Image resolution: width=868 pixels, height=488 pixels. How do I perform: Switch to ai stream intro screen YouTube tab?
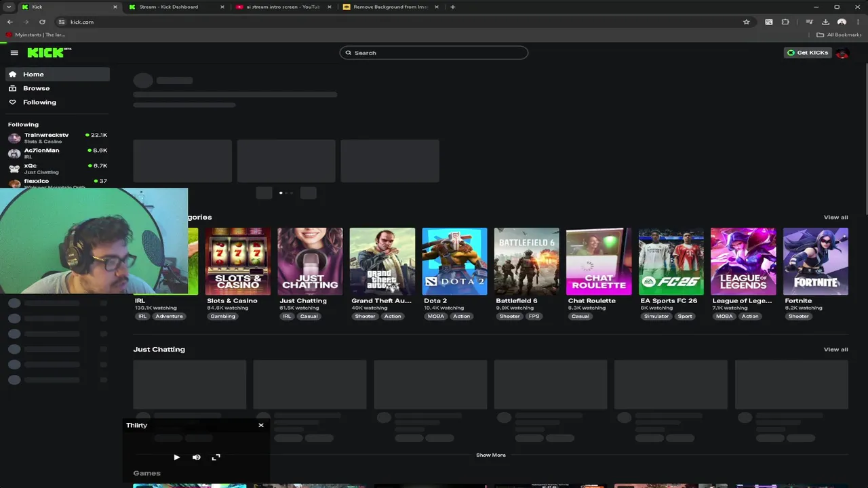pos(283,7)
